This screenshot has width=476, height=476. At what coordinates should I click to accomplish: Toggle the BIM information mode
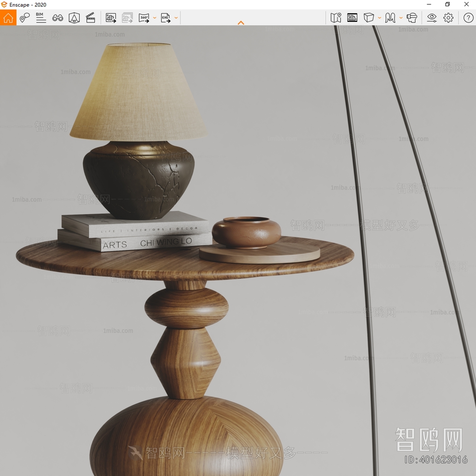coord(41,18)
